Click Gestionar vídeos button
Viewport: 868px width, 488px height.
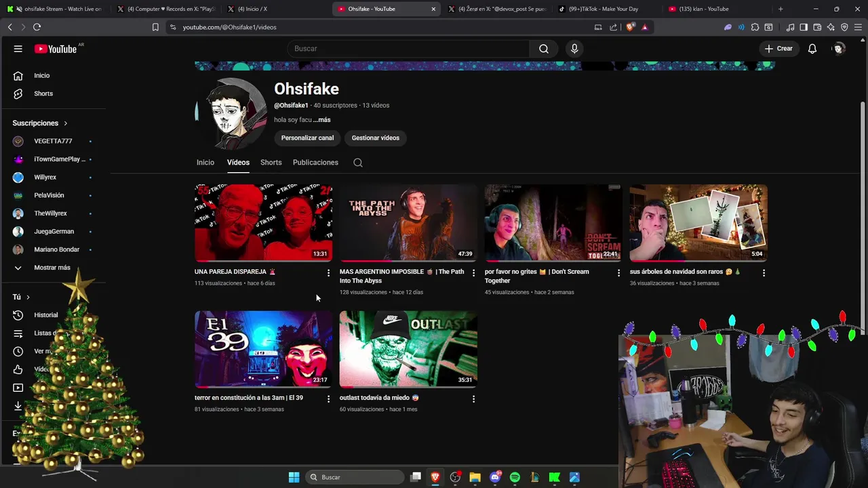[x=376, y=138]
